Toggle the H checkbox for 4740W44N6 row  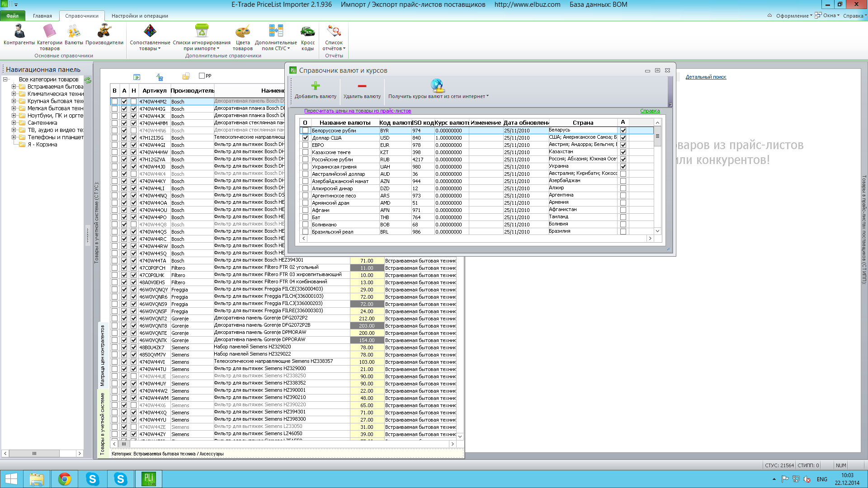tap(133, 131)
